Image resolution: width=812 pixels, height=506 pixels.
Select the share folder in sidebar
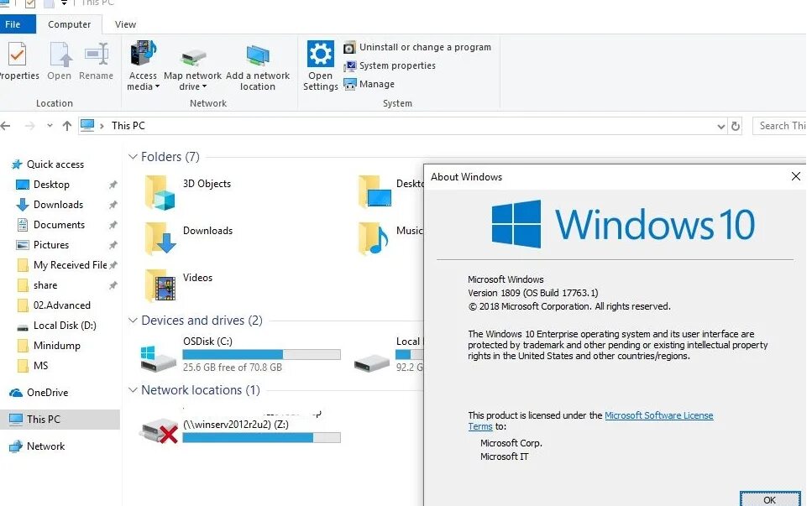45,285
